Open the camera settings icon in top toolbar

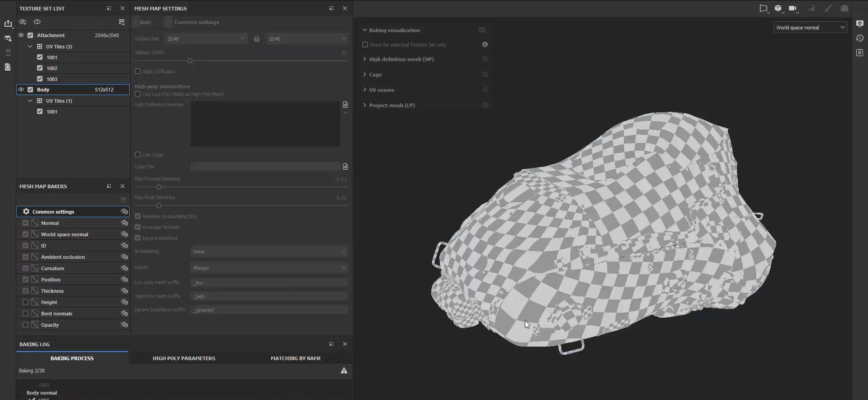click(x=793, y=8)
